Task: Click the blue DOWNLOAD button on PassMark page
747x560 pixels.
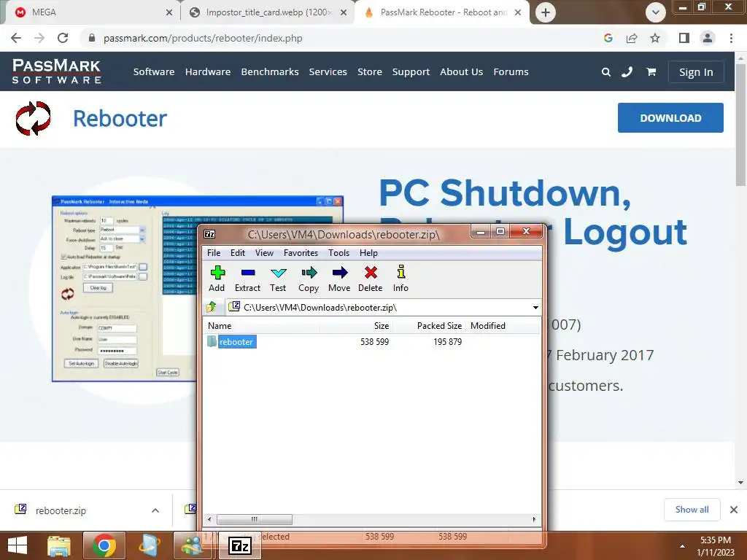Action: point(670,117)
